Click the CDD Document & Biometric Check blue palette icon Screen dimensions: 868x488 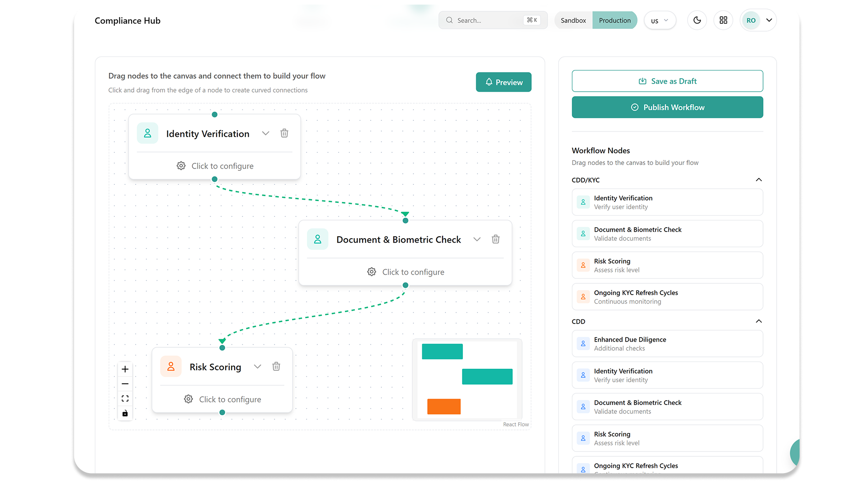click(583, 407)
